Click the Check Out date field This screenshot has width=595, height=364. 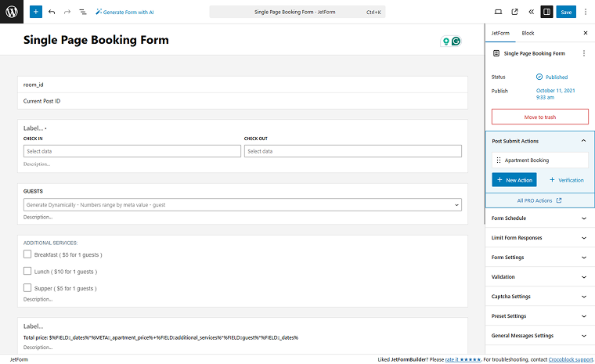353,151
